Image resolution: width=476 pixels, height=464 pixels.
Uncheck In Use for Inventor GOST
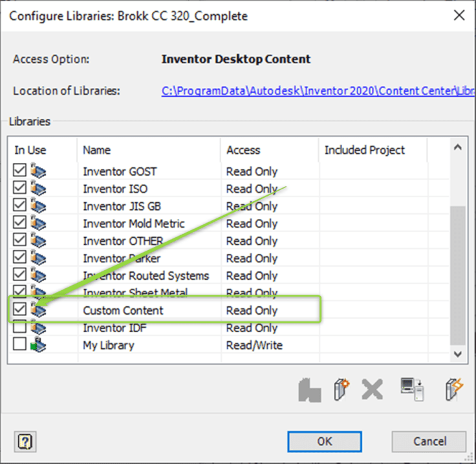point(20,171)
